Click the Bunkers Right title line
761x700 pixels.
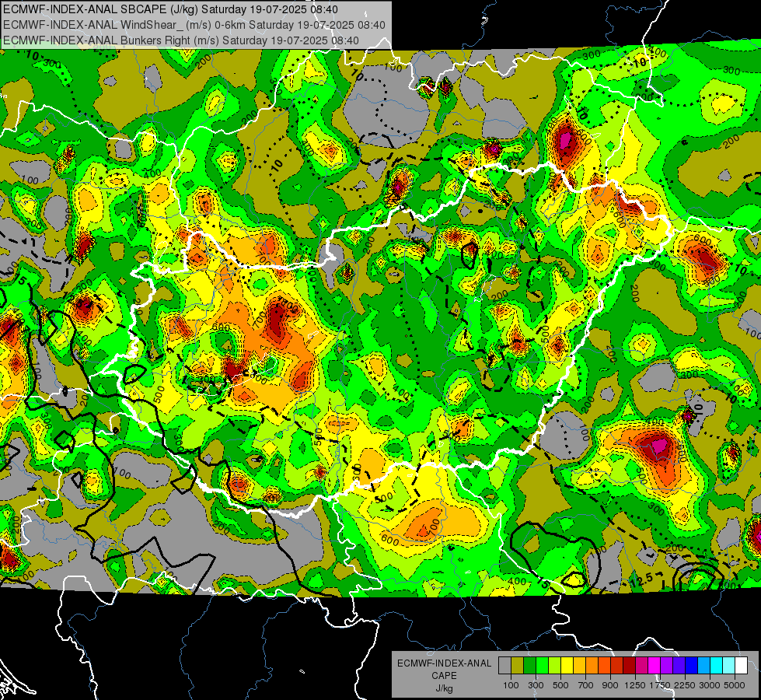click(x=181, y=40)
